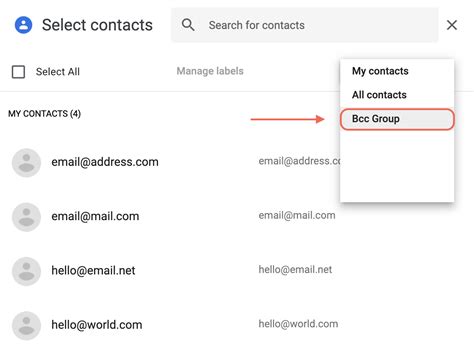Select the email@mail.com contact name

(x=95, y=216)
